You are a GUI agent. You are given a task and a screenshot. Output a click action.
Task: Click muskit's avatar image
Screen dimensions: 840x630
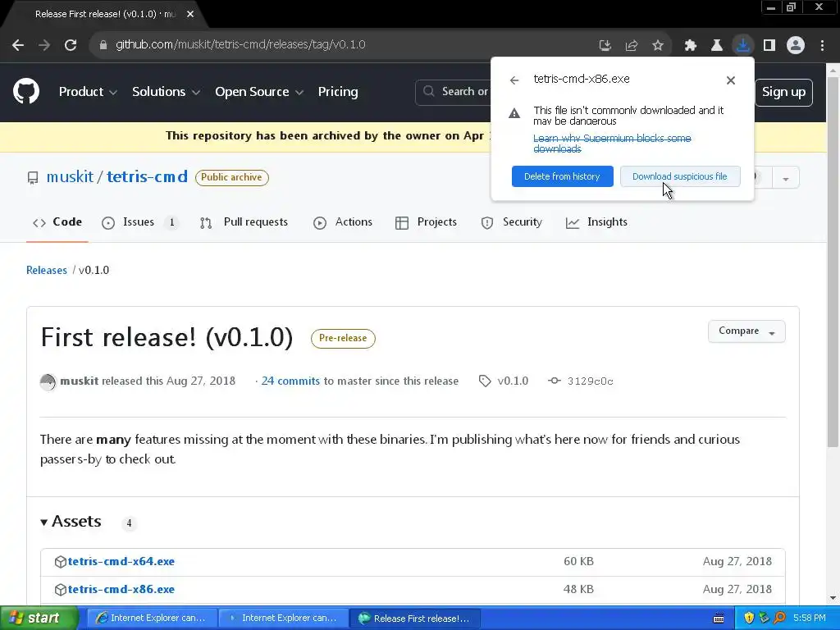click(48, 381)
